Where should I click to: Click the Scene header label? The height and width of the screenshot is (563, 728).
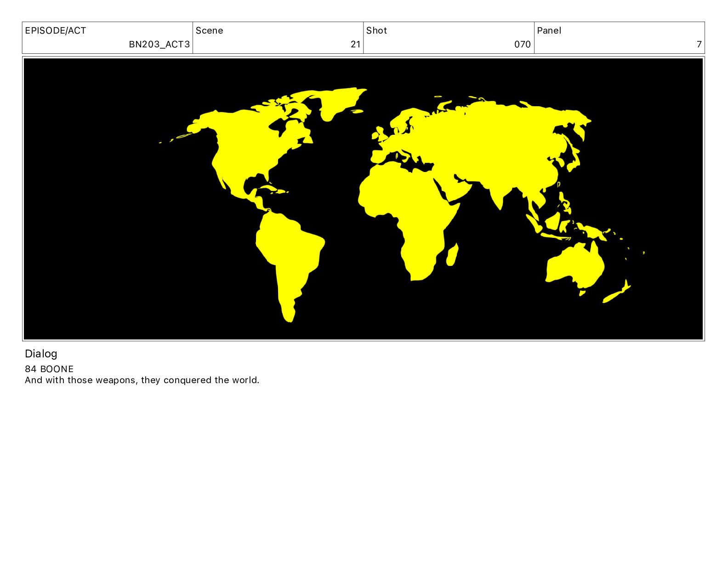pos(209,31)
